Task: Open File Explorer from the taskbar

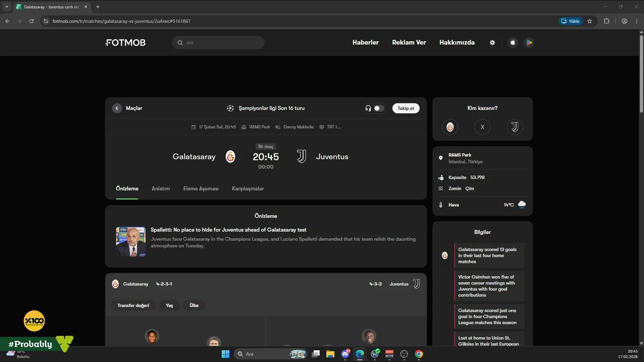Action: click(x=330, y=354)
